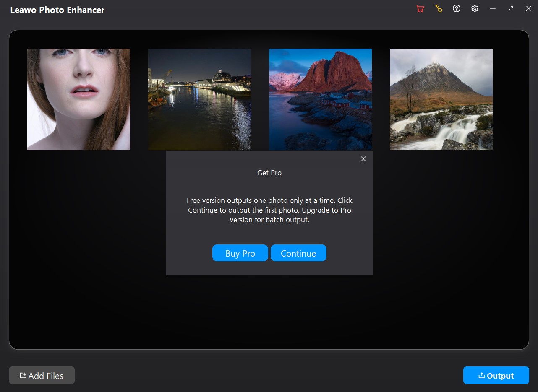Open the settings gear icon
Viewport: 538px width, 392px height.
(x=475, y=9)
